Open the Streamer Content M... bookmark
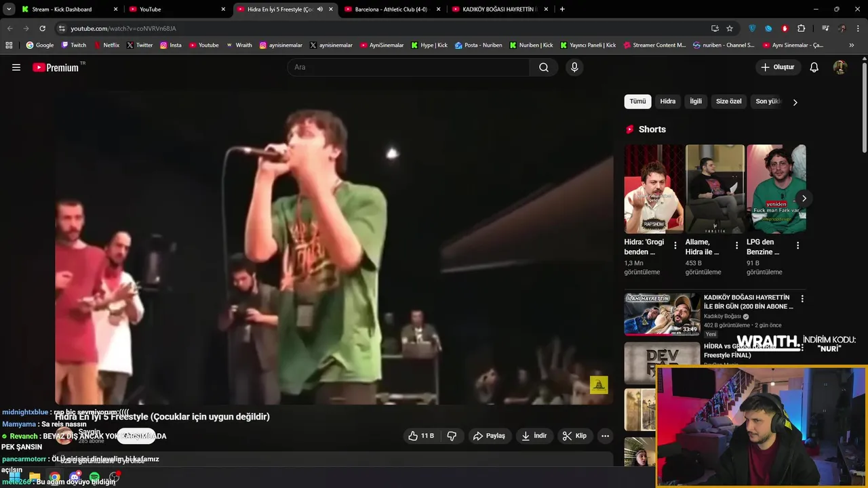 pos(654,45)
